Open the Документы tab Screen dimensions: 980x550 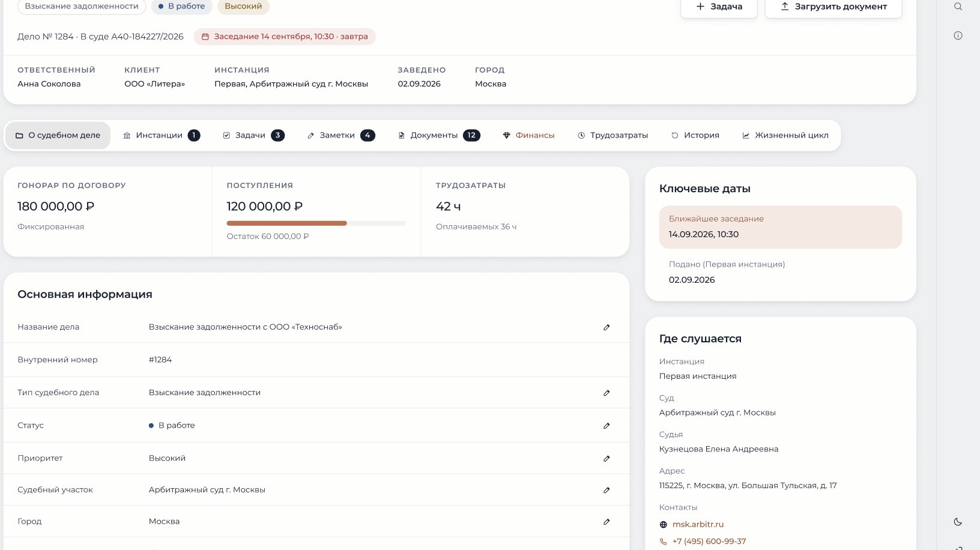(x=439, y=135)
